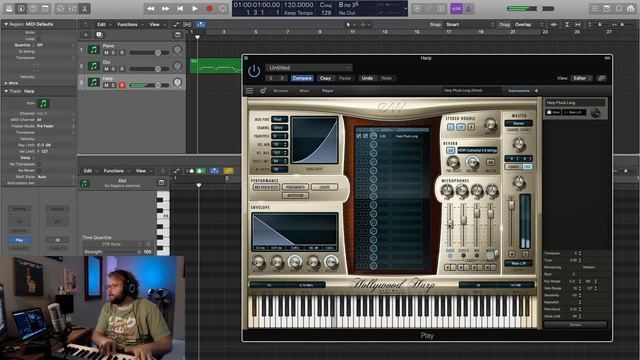The image size is (640, 360).
Task: Open the Mixer in the control bar
Action: pyautogui.click(x=72, y=8)
